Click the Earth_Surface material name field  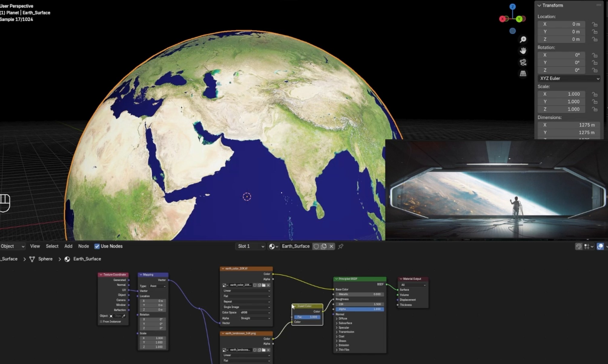click(296, 247)
